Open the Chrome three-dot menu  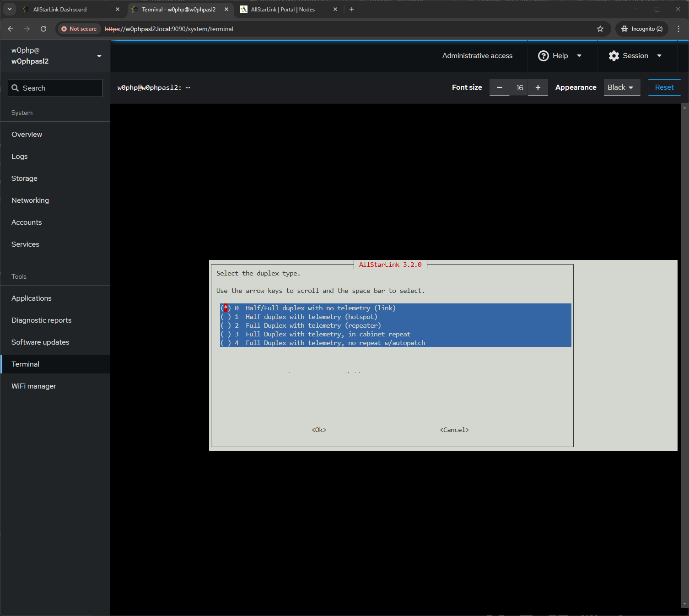click(x=678, y=29)
